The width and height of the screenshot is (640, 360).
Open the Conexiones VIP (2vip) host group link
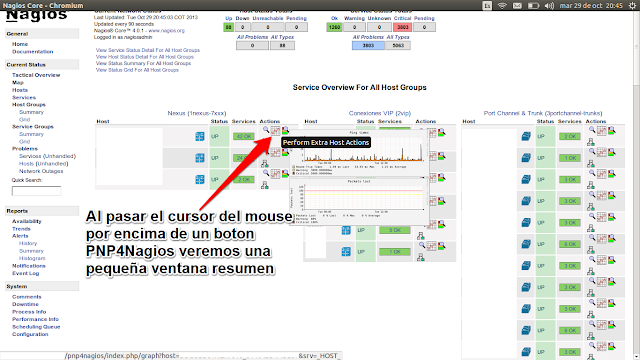click(x=380, y=113)
